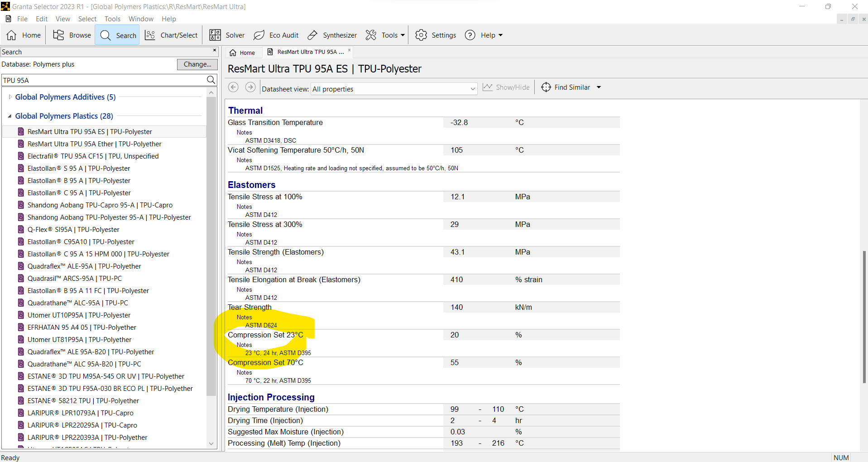
Task: Open the Tools toolbar wrench icon
Action: click(371, 35)
